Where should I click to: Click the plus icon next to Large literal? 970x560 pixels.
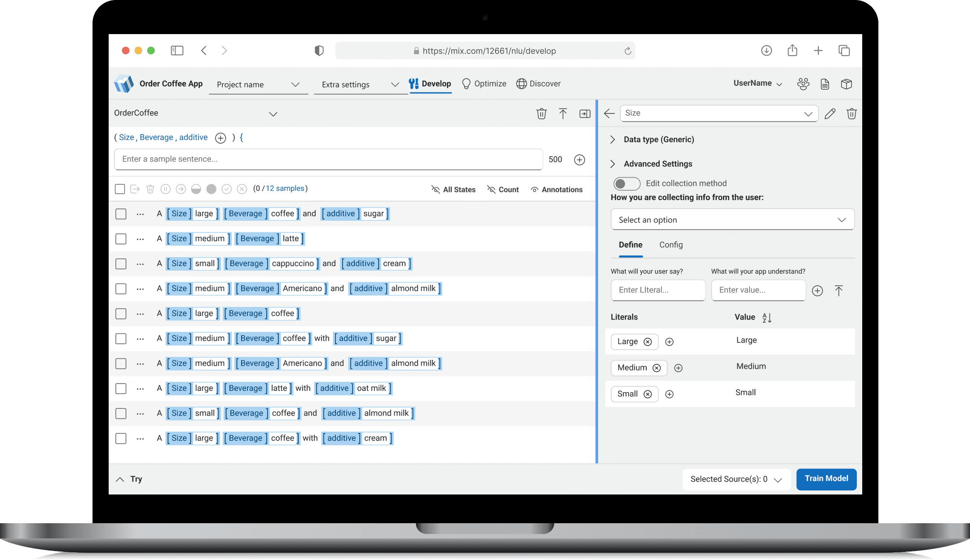tap(669, 342)
